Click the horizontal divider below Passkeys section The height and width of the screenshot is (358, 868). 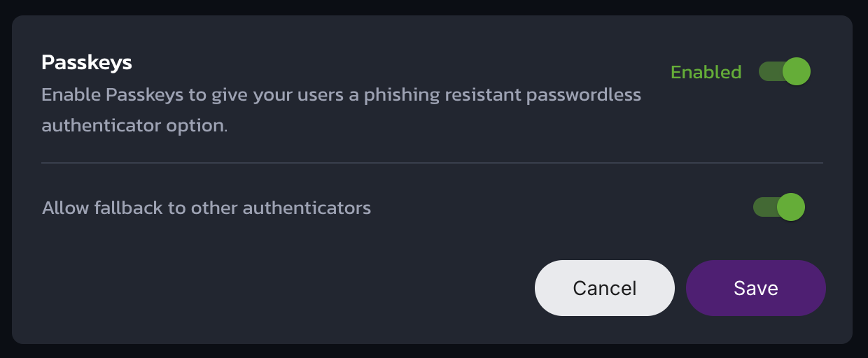[432, 163]
